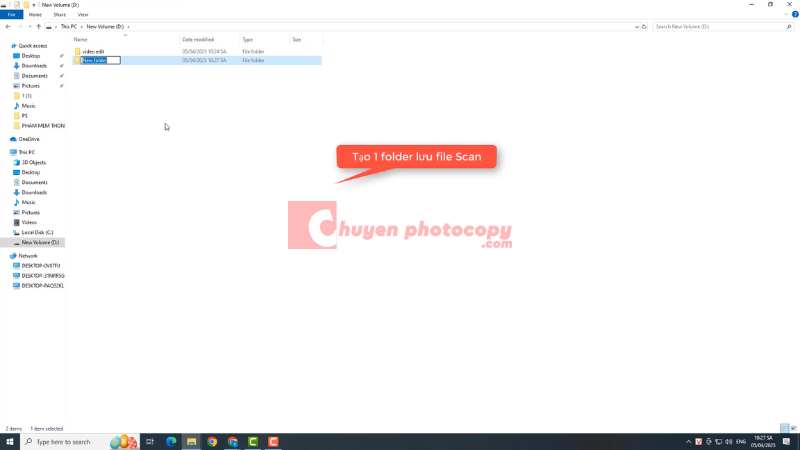800x450 pixels.
Task: Open the PS folder in Quick access
Action: pyautogui.click(x=24, y=116)
